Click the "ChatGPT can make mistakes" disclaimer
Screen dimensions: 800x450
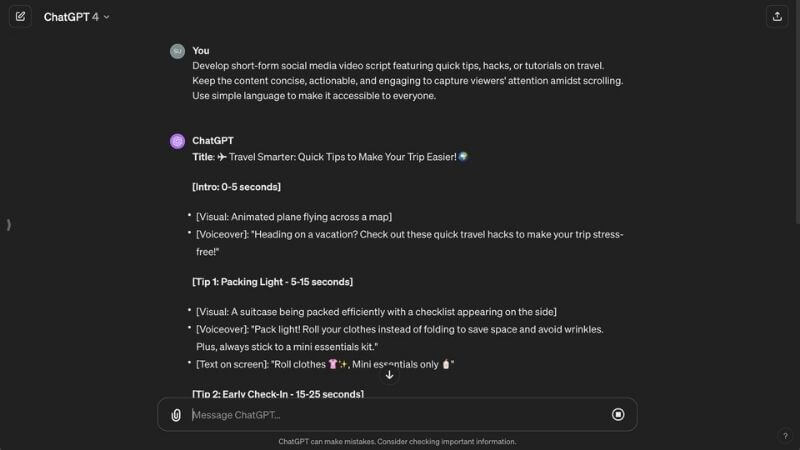(x=397, y=441)
